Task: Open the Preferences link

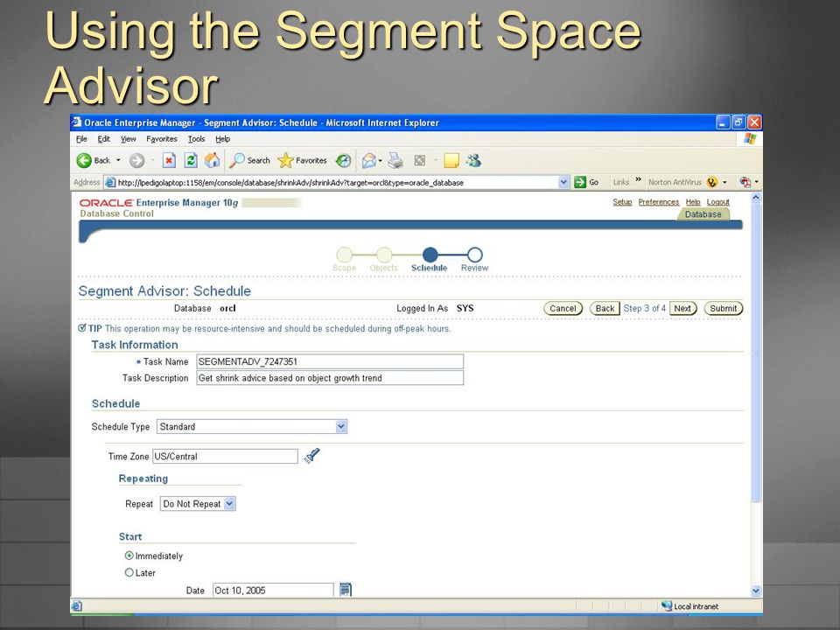Action: pos(658,202)
